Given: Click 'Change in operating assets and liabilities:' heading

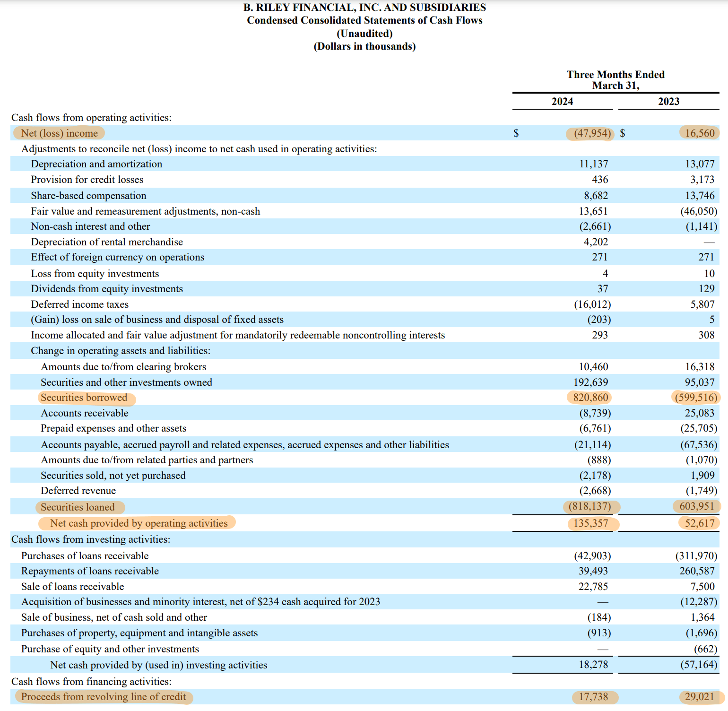Looking at the screenshot, I should (121, 351).
